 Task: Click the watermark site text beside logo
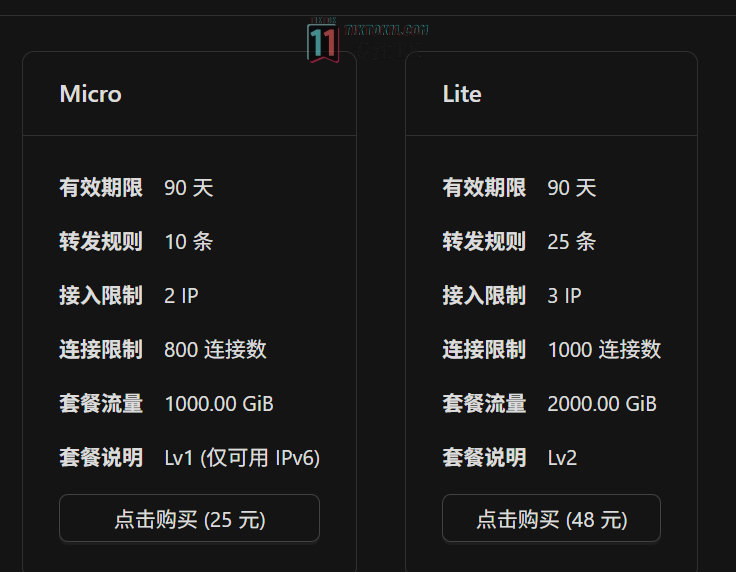[x=385, y=31]
